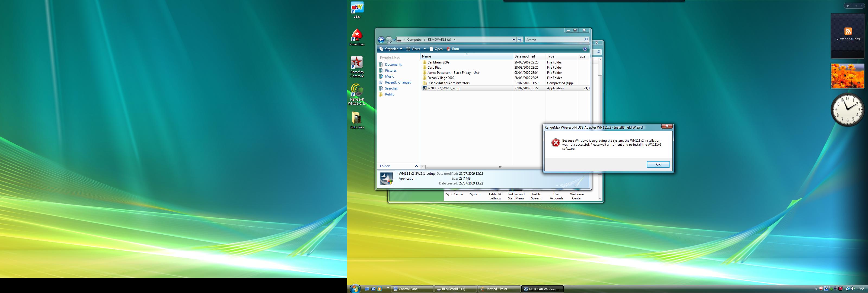Image resolution: width=868 pixels, height=293 pixels.
Task: Open Text to Speech in Control Panel
Action: (536, 196)
